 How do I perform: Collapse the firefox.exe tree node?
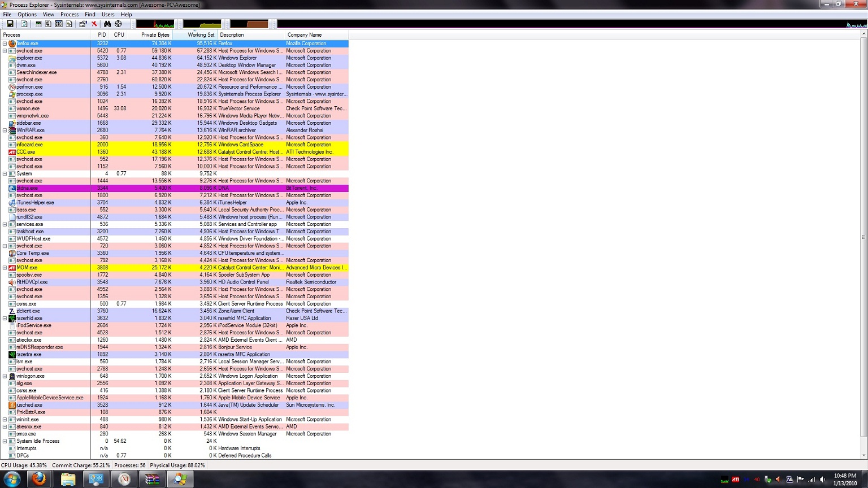(5, 43)
